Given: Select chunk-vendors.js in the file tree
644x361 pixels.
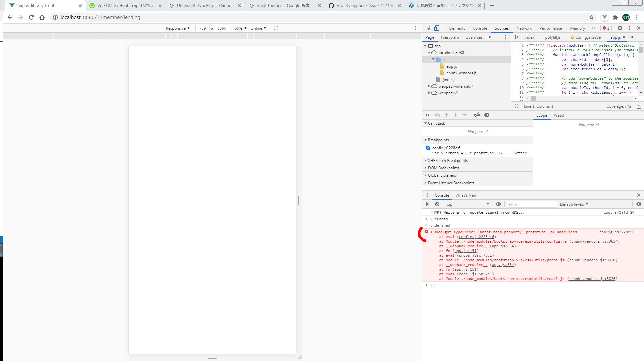Looking at the screenshot, I should pyautogui.click(x=461, y=73).
